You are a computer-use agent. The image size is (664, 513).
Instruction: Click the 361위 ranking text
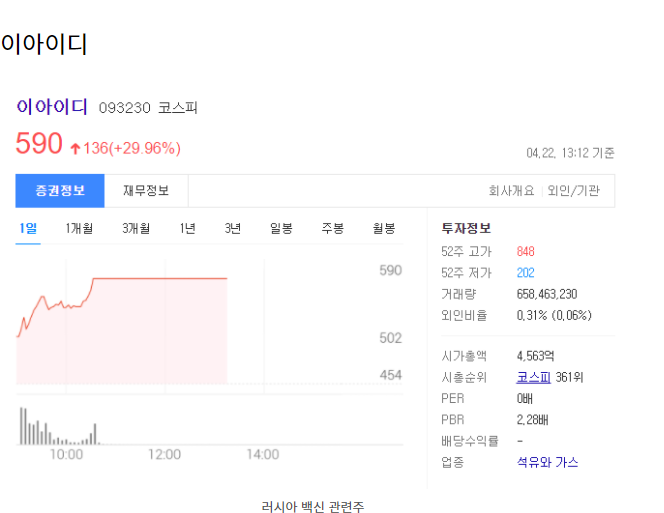[570, 377]
